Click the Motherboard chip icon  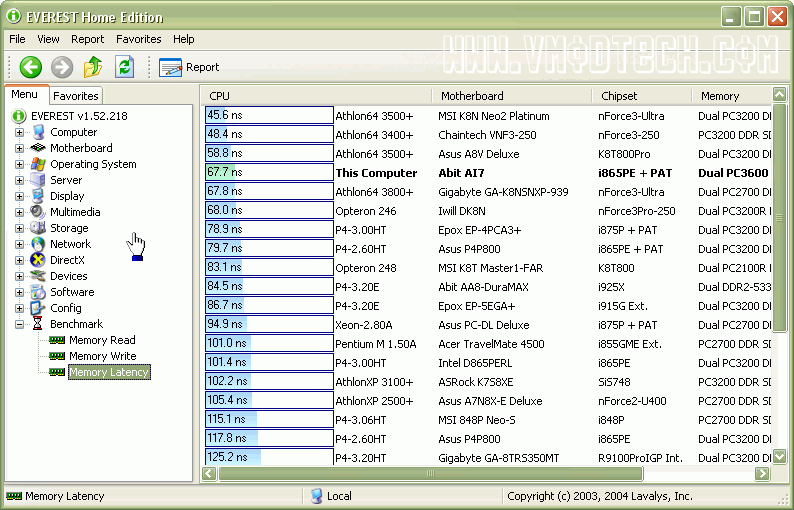coord(38,148)
